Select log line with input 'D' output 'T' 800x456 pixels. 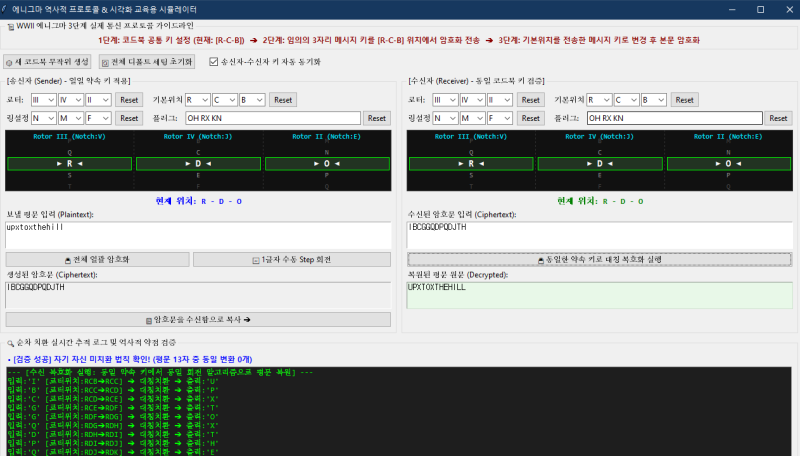(x=113, y=434)
